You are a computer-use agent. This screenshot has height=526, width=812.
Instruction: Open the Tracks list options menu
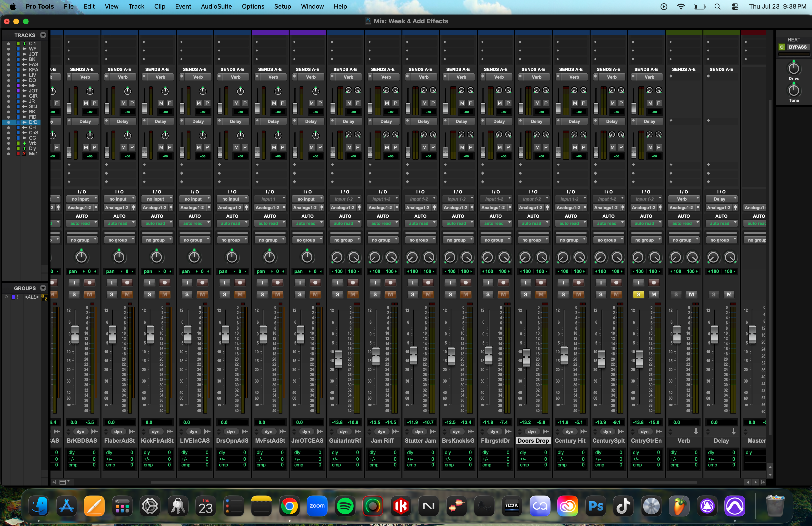[43, 35]
